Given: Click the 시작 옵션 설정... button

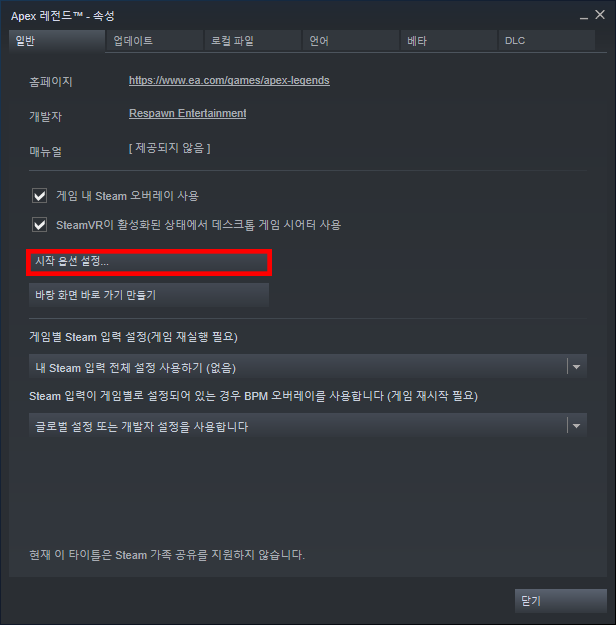Looking at the screenshot, I should 149,262.
